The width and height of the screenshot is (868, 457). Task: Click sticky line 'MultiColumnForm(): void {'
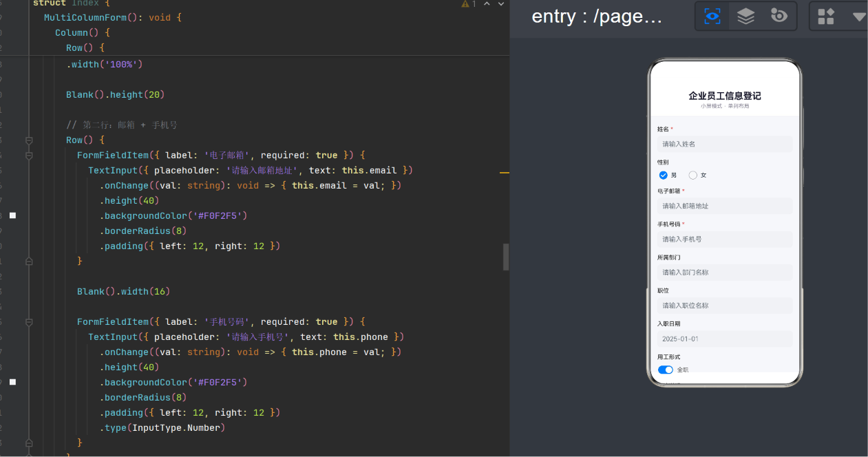pos(113,17)
